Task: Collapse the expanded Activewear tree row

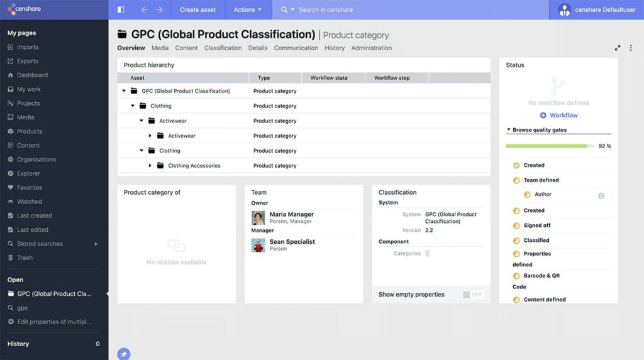Action: coord(142,121)
